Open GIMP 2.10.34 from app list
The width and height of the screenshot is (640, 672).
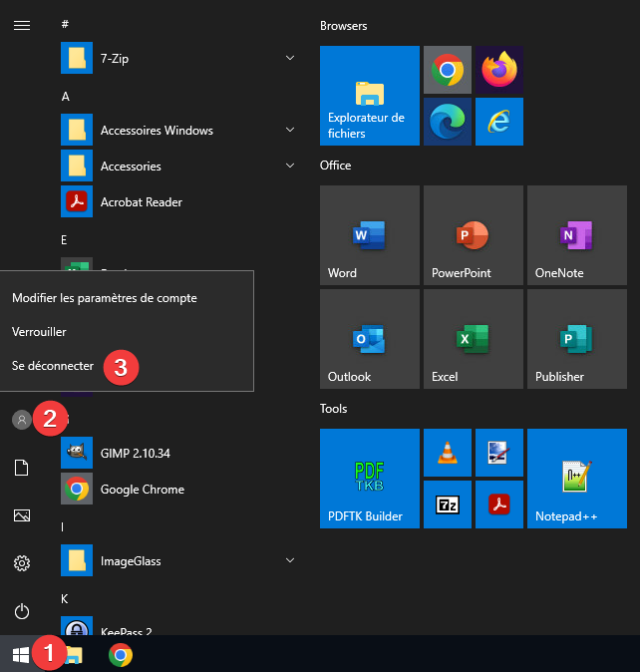click(x=135, y=454)
